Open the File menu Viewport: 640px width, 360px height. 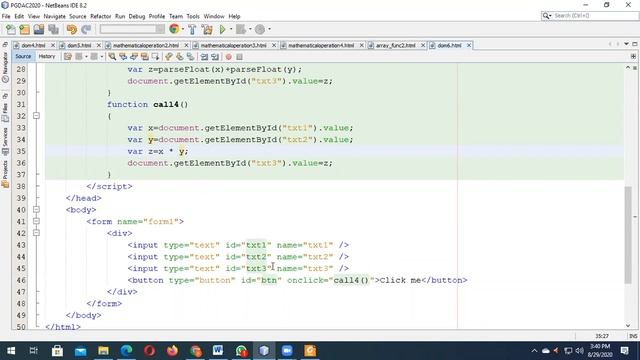[x=6, y=16]
